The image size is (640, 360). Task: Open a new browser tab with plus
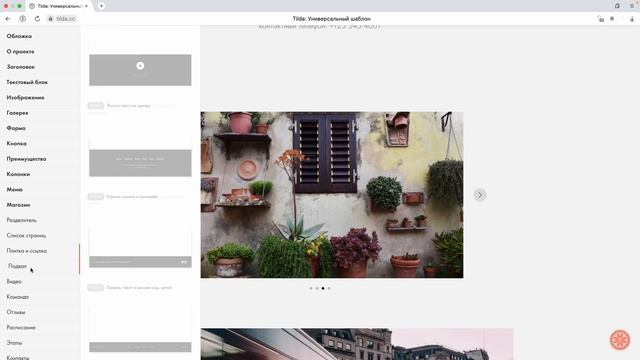[101, 6]
